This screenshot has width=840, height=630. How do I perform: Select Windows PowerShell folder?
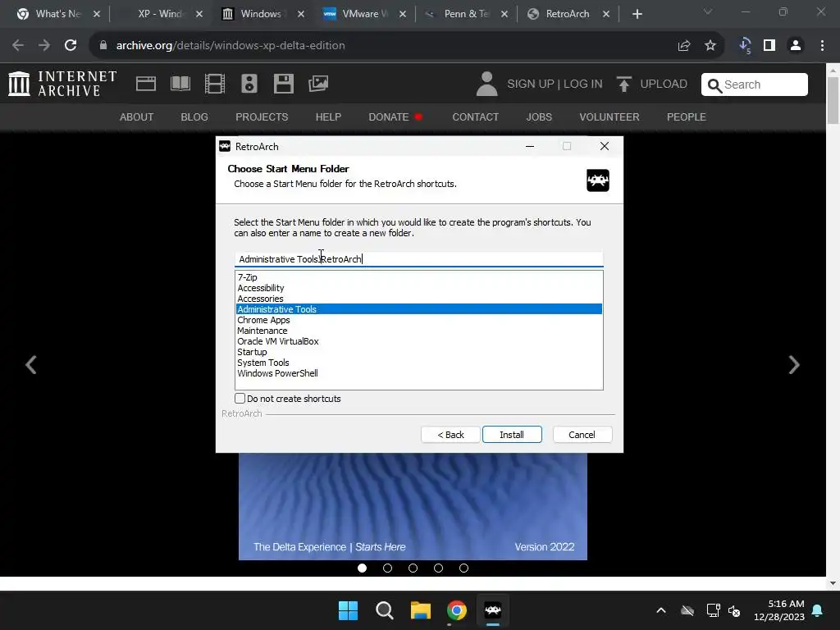point(419,373)
